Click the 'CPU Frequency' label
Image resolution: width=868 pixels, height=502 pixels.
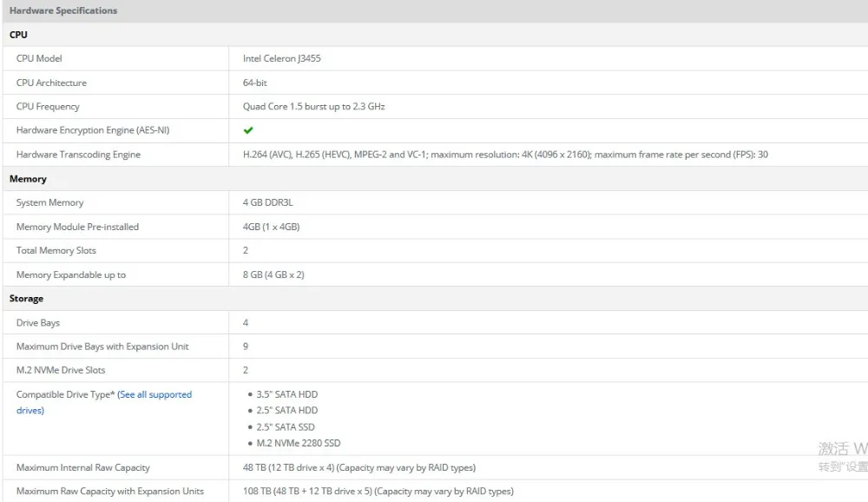48,106
